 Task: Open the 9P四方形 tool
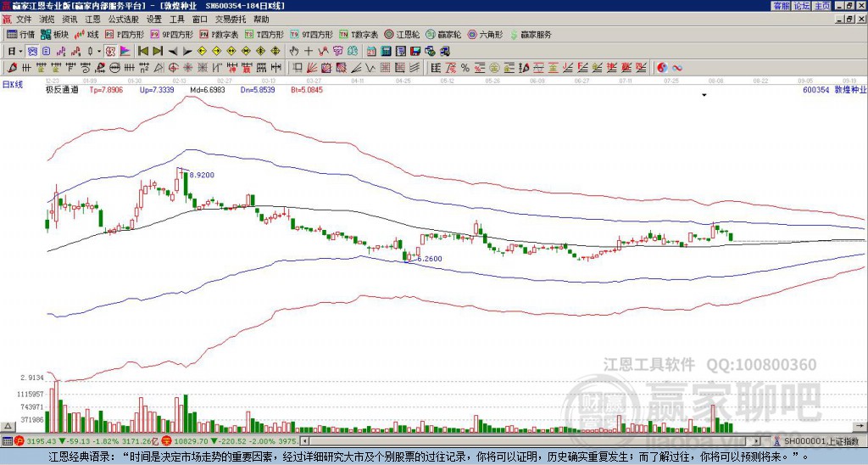click(171, 34)
